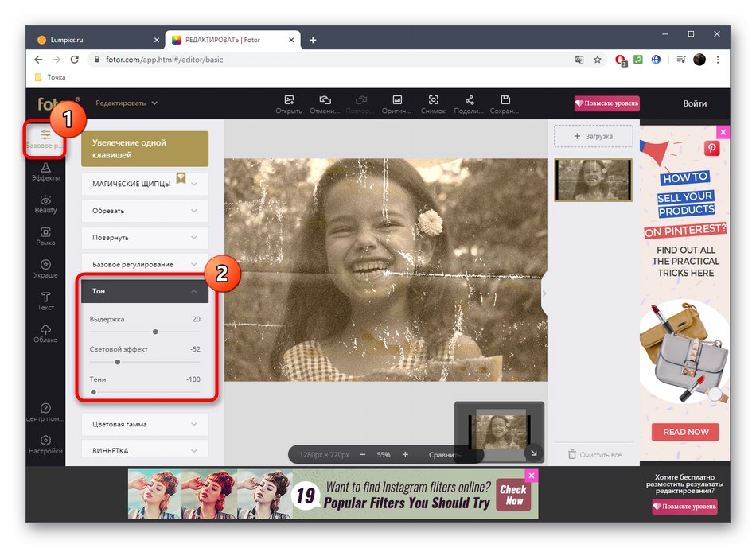Select the Текст (Text) tool
756x548 pixels.
45,301
